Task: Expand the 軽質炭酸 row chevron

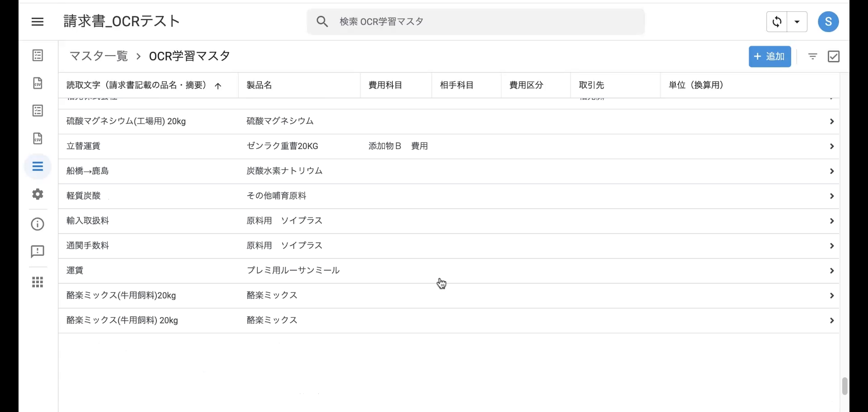Action: point(831,196)
